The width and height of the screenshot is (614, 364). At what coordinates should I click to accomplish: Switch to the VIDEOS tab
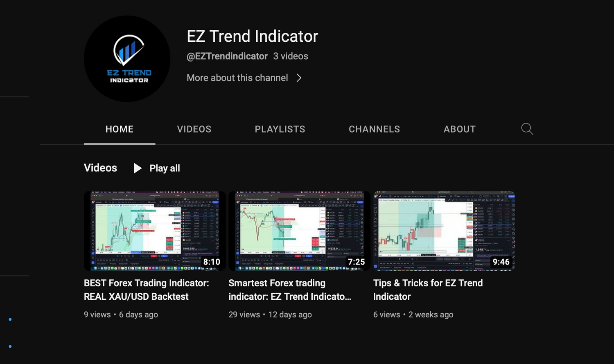pos(194,129)
